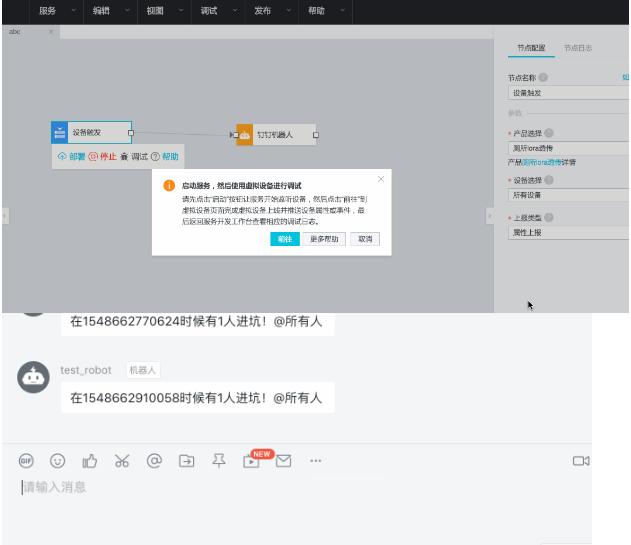Open the 产品选择 dropdown
The height and width of the screenshot is (545, 631).
point(568,148)
